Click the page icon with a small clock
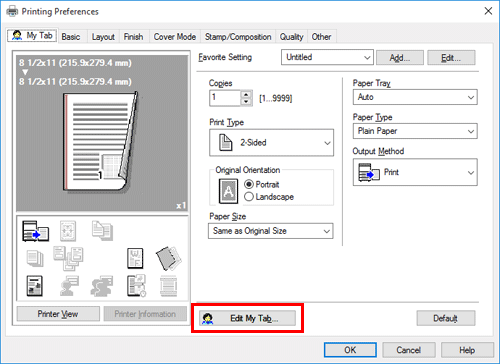This screenshot has width=500, height=364. pos(136,286)
